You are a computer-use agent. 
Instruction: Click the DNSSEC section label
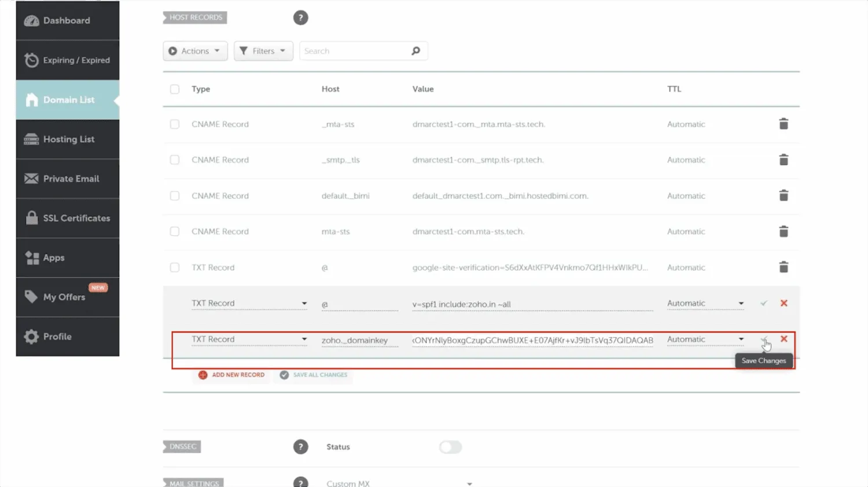coord(182,447)
